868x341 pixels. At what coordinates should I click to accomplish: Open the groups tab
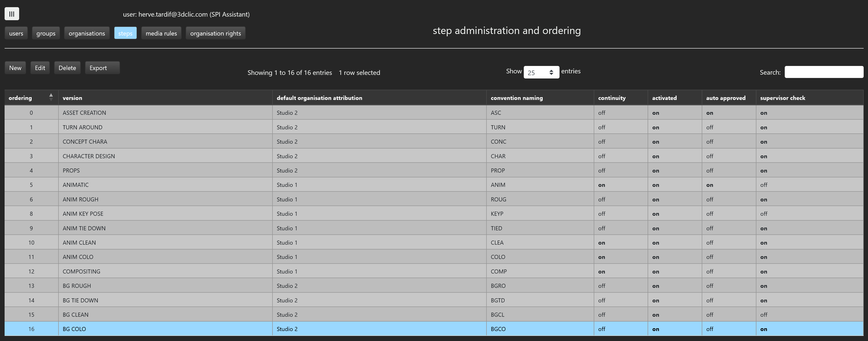click(x=46, y=33)
